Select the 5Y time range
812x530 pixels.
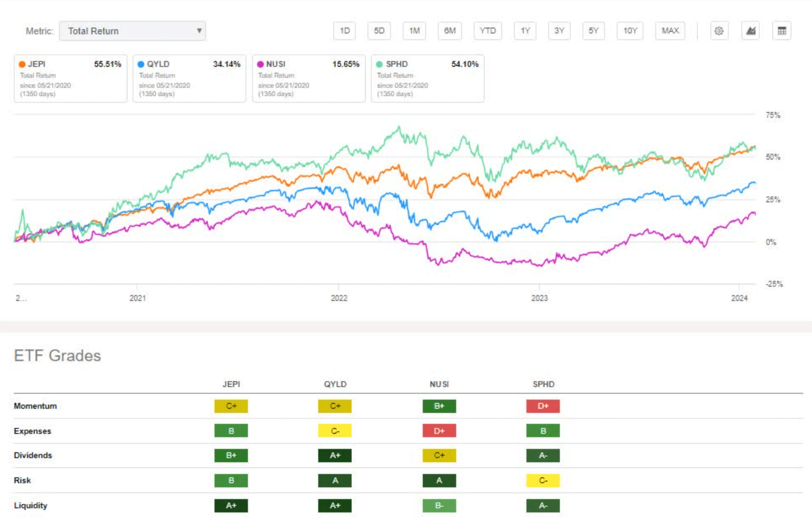593,31
